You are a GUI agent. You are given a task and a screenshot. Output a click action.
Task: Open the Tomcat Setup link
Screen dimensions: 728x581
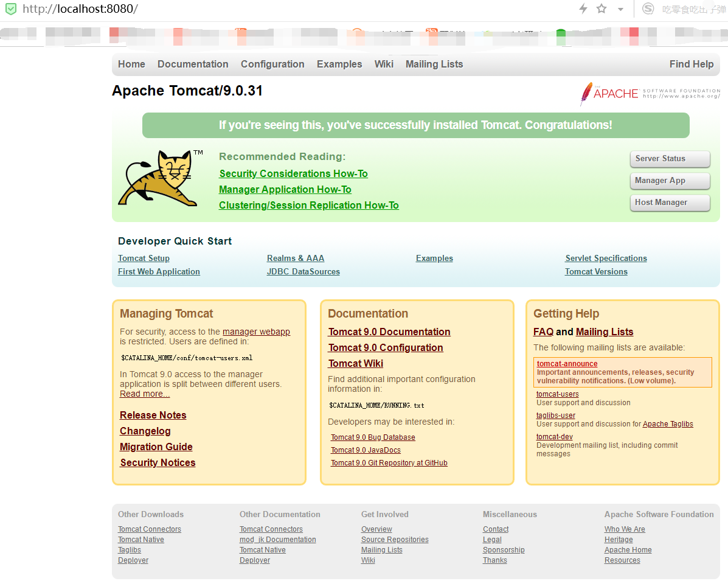tap(144, 258)
